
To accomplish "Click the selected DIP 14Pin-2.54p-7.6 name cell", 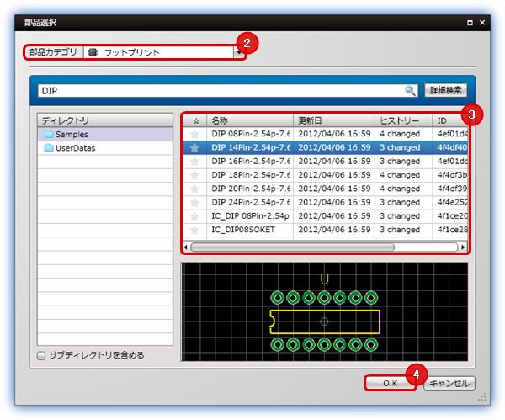I will (x=250, y=147).
